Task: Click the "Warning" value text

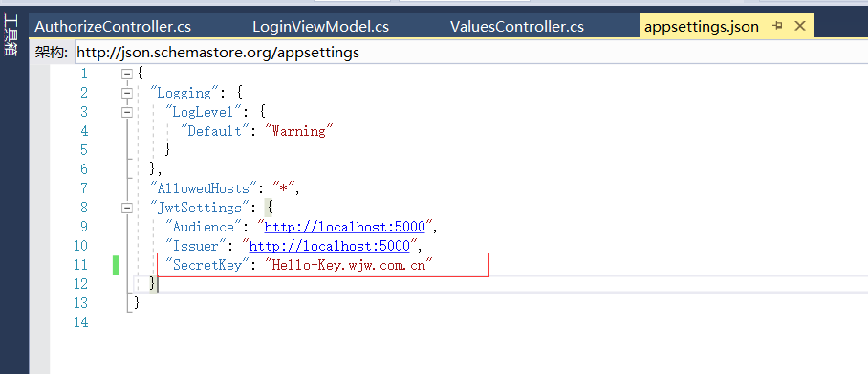Action: pos(299,131)
